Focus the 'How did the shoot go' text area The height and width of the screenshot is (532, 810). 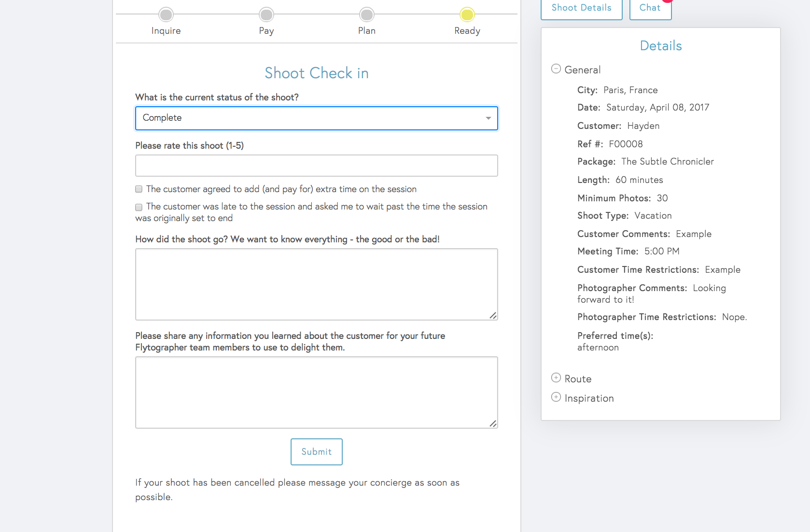[317, 284]
